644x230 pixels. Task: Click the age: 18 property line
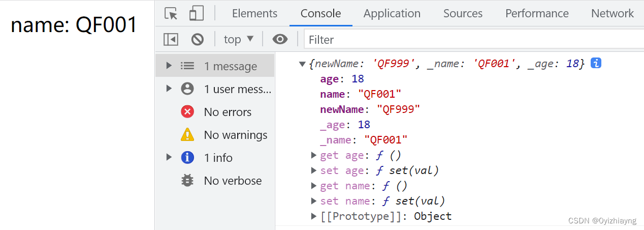342,79
